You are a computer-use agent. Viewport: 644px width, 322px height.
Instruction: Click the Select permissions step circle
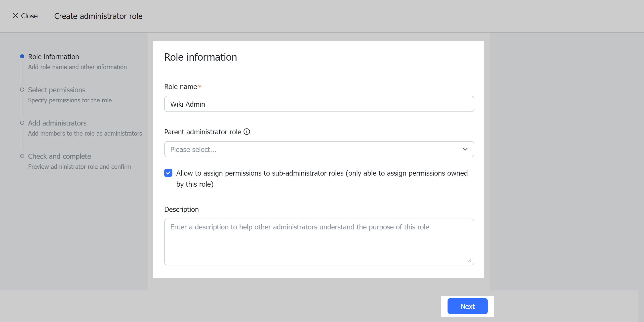click(22, 90)
